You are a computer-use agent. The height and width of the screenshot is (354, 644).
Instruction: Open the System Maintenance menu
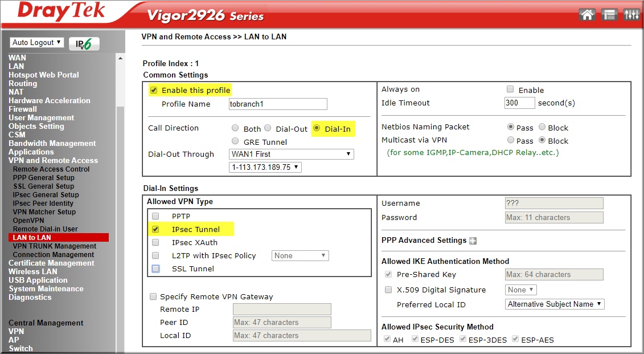coord(46,288)
